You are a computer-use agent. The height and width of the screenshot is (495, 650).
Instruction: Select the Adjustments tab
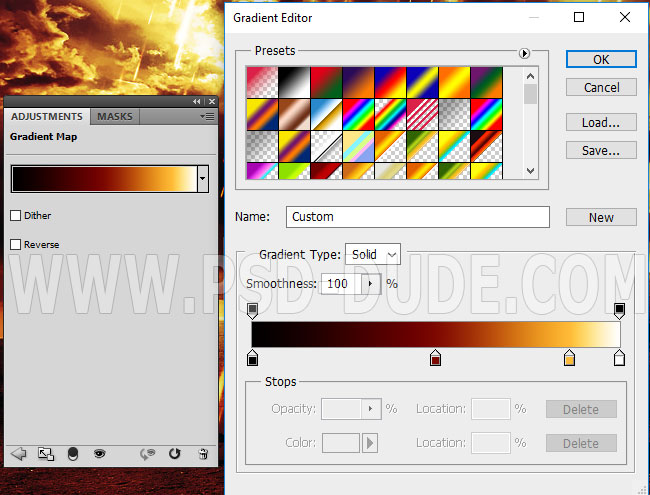point(47,116)
